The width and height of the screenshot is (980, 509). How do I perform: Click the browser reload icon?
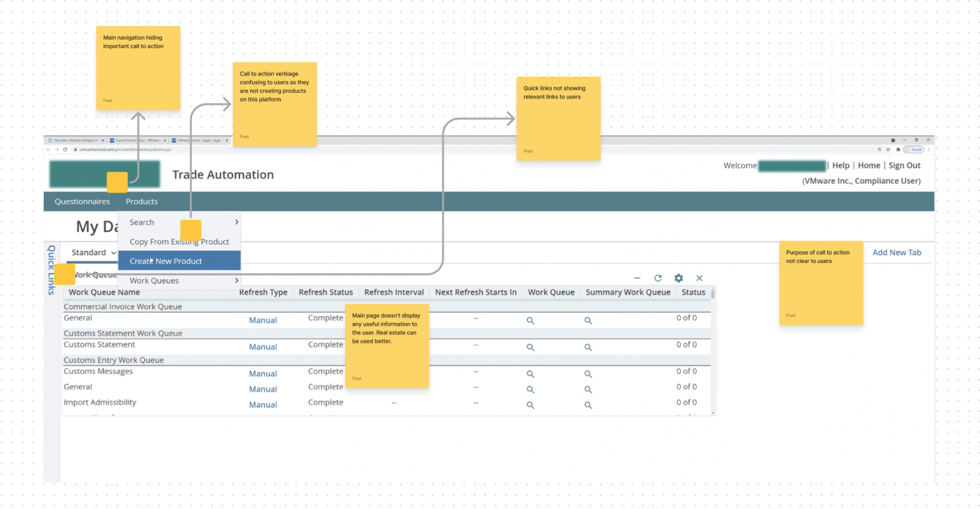65,149
